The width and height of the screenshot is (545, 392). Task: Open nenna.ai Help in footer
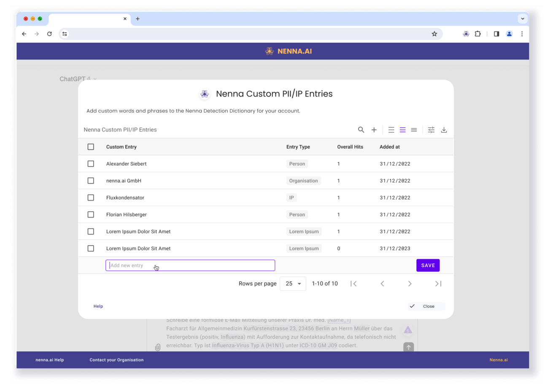coord(50,360)
